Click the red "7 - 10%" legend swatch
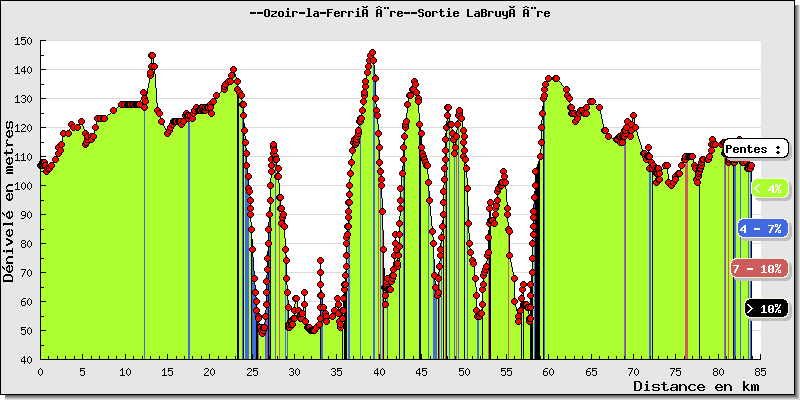Screen dimensions: 800x400 (x=757, y=268)
